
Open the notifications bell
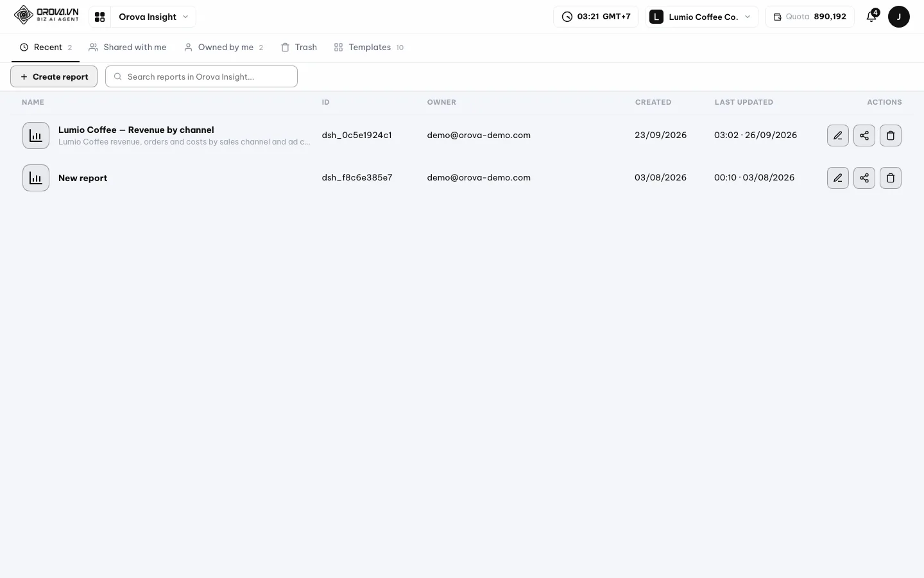coord(871,17)
